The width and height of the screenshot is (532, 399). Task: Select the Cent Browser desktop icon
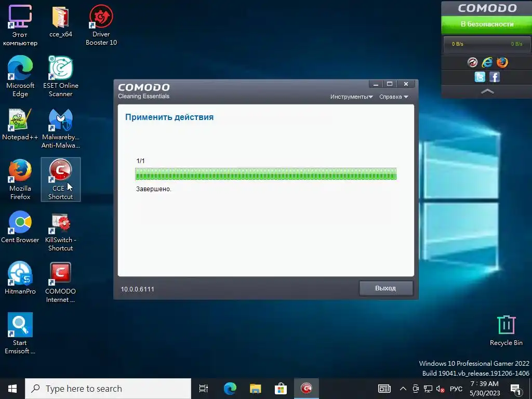pos(20,227)
